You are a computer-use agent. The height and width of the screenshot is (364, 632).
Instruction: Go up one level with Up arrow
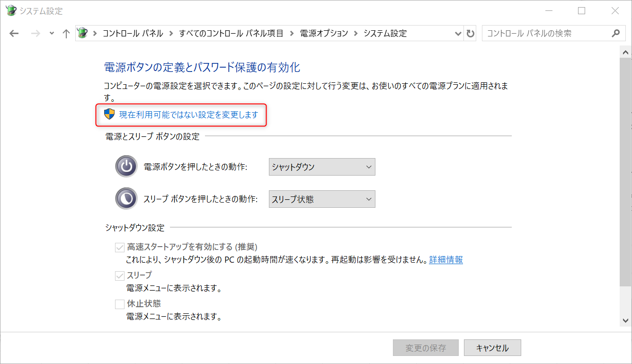pos(66,34)
